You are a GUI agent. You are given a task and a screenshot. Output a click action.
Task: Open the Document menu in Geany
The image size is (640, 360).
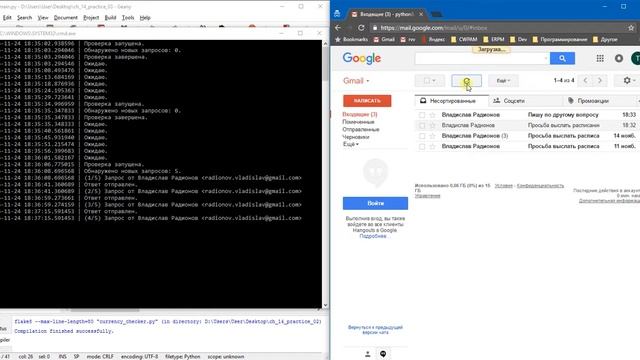pyautogui.click(x=65, y=18)
